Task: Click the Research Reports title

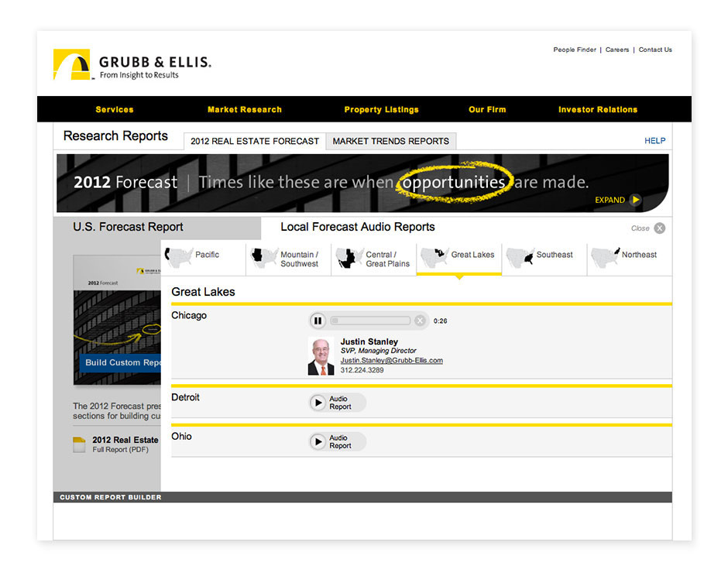Action: point(115,136)
